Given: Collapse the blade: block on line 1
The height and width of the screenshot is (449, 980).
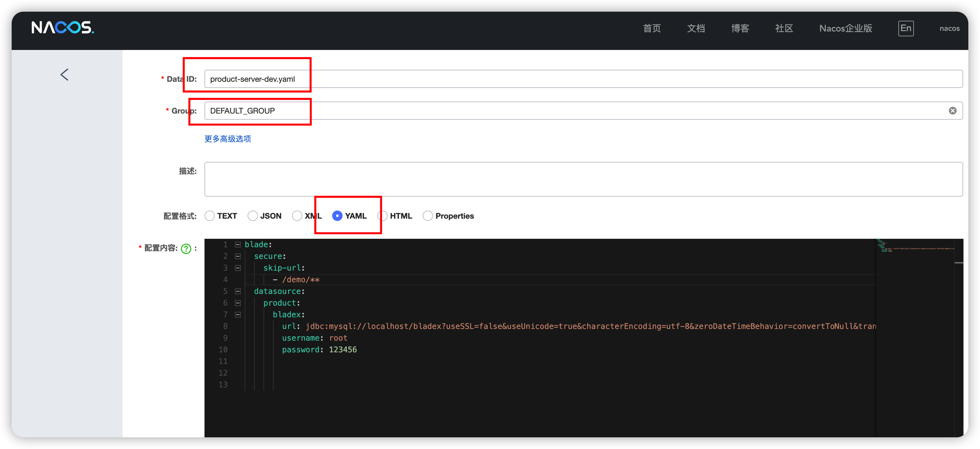Looking at the screenshot, I should (x=238, y=245).
